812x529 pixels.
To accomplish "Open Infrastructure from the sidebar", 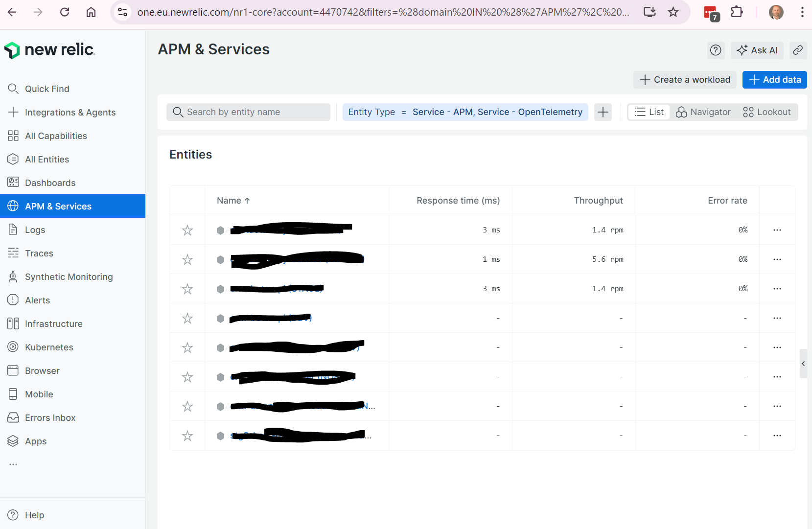I will coord(72,323).
